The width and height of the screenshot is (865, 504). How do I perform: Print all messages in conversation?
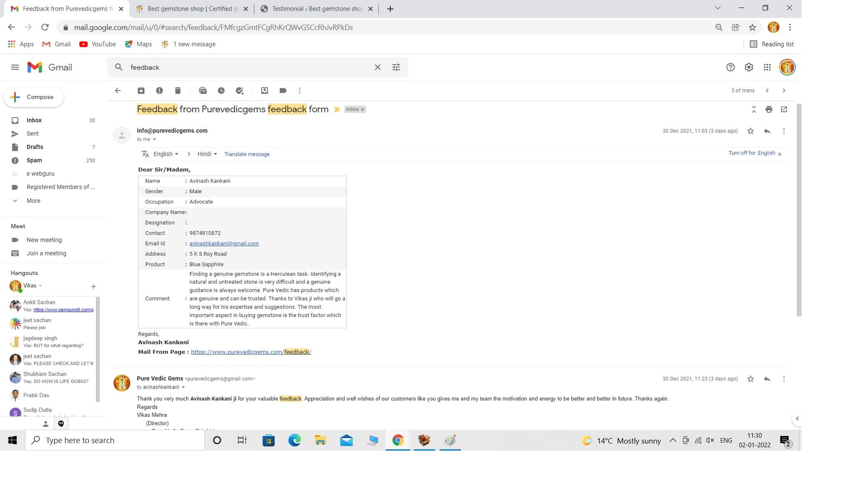769,109
